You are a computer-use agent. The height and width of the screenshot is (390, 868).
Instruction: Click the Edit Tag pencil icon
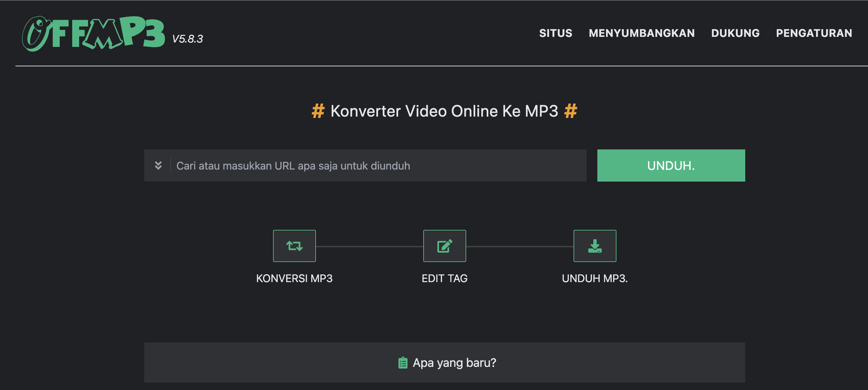pos(444,246)
